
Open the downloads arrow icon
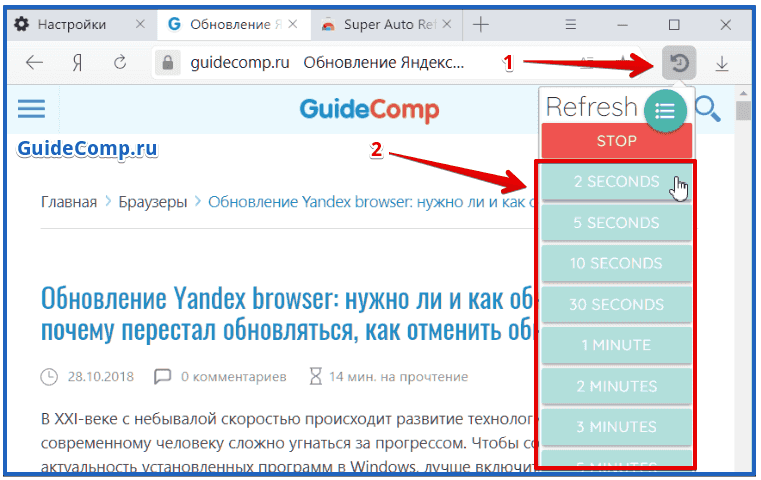pyautogui.click(x=722, y=64)
